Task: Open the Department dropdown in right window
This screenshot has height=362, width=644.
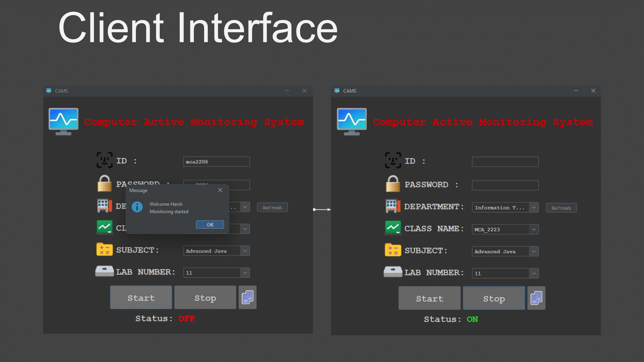Action: 534,208
